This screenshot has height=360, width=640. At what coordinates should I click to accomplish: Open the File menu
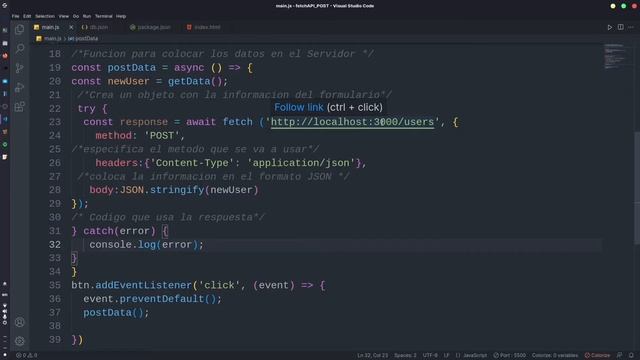16,16
